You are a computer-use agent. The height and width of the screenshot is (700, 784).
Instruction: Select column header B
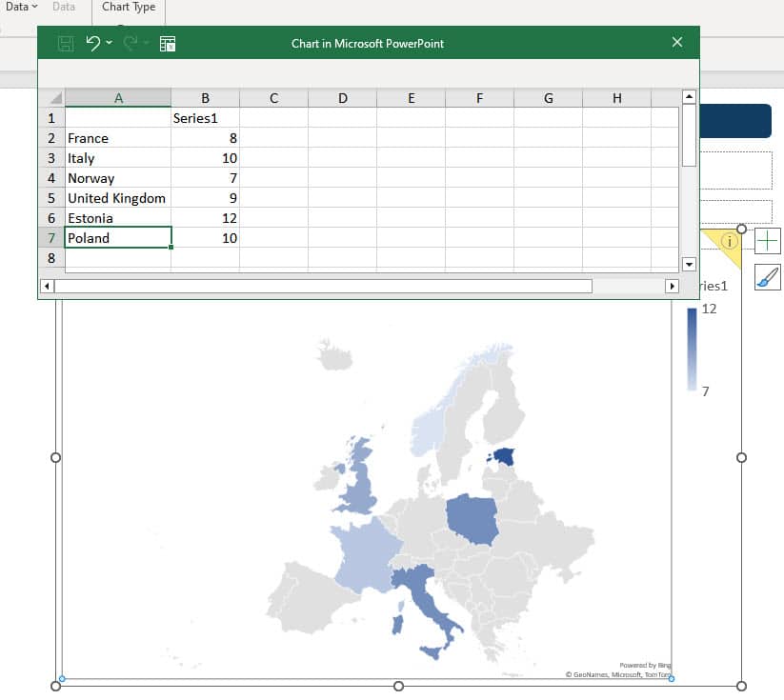point(205,97)
